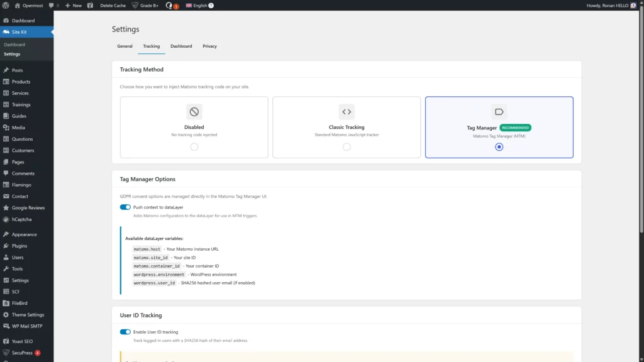The height and width of the screenshot is (362, 644).
Task: Select the Classic Tracking option card
Action: 347,127
